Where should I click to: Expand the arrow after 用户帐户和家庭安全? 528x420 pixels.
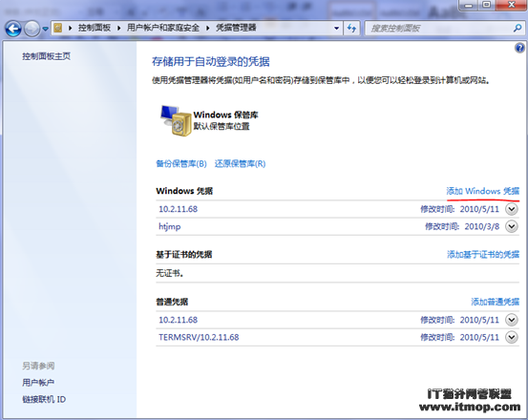click(x=208, y=28)
